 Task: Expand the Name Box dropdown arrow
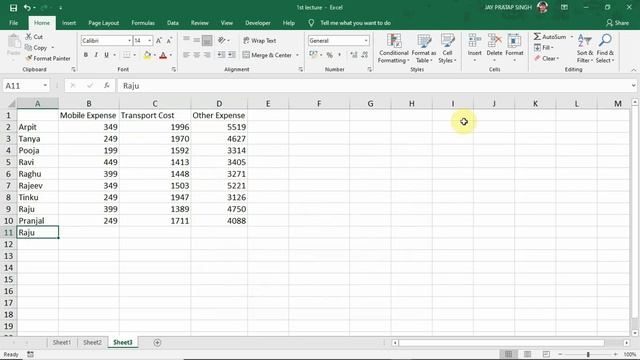45,86
